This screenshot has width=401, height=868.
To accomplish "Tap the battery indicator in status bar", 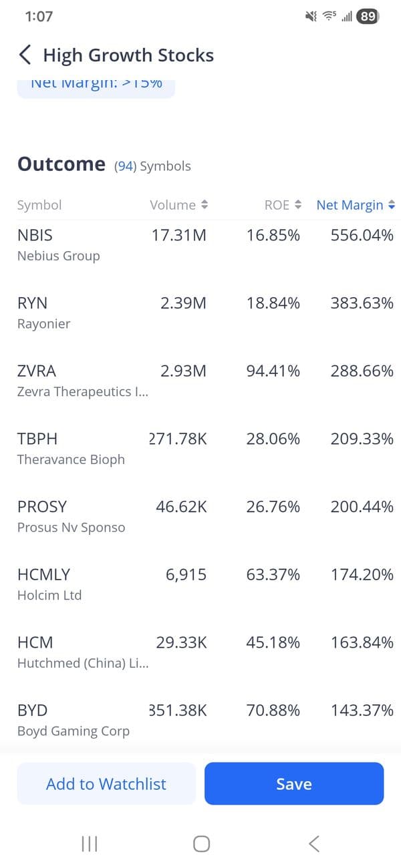I will pyautogui.click(x=368, y=17).
